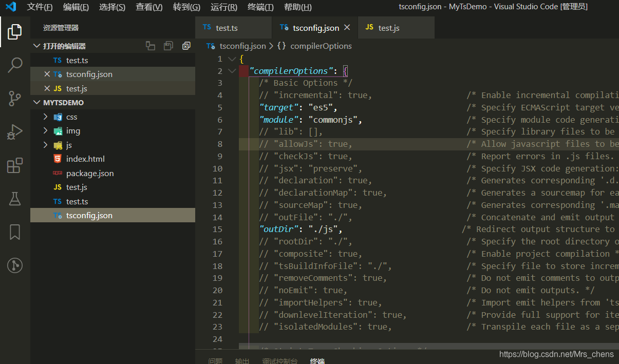Screen dimensions: 619x364
Task: Open the Extensions view
Action: point(15,165)
